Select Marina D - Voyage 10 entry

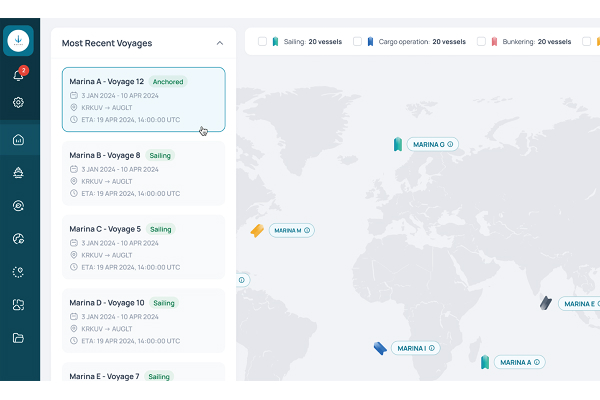click(143, 320)
